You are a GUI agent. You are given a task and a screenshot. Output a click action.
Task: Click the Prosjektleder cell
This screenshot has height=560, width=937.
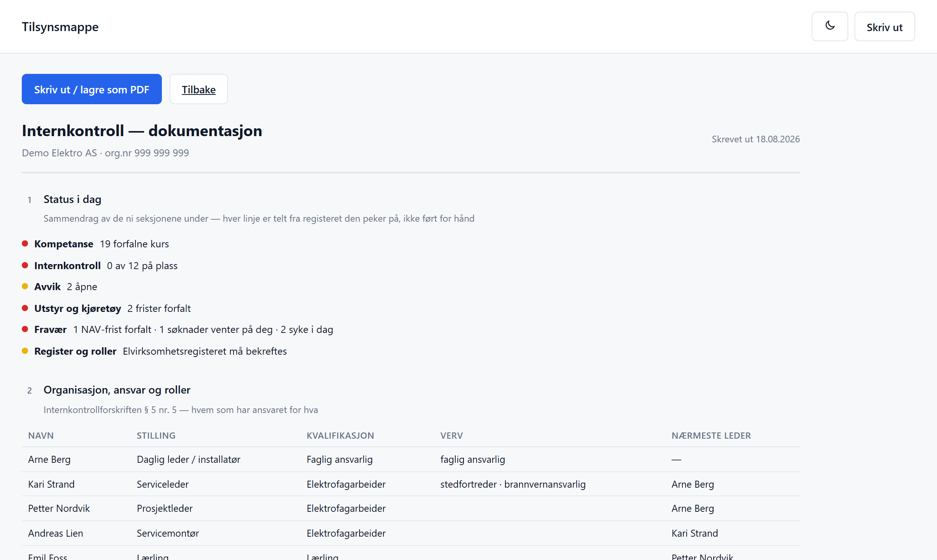[x=165, y=508]
